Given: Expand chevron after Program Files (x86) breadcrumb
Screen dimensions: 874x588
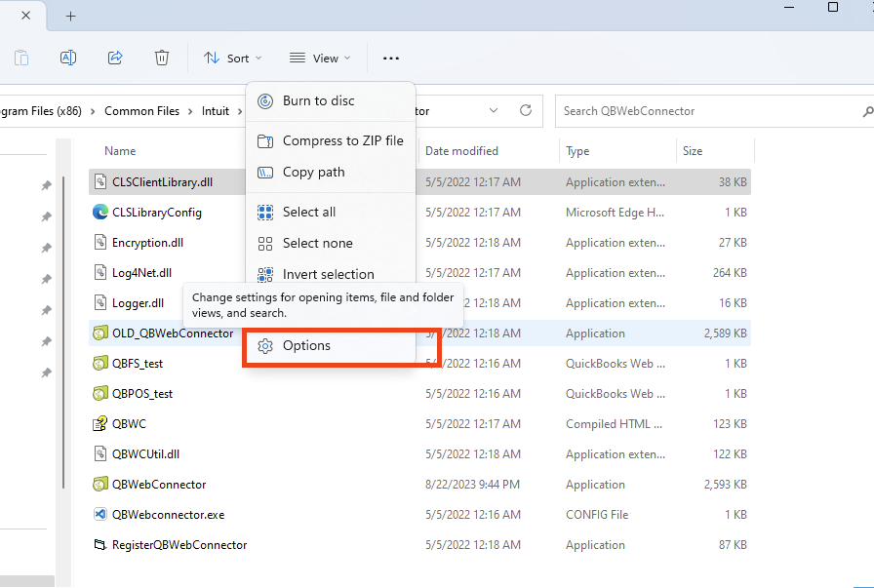Looking at the screenshot, I should pyautogui.click(x=92, y=111).
